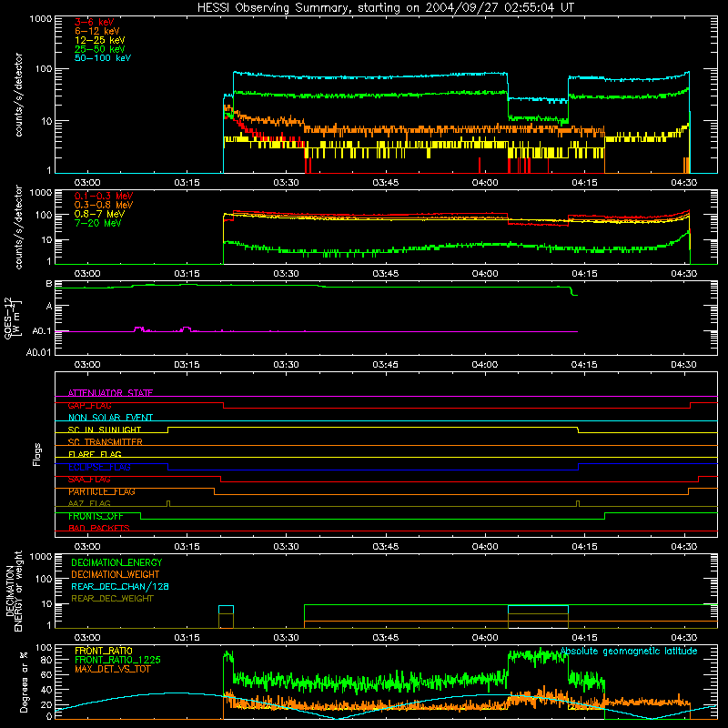Click the DECIMATION ENERGY or weight axis label
Screen dimensions: 728x728
[x=14, y=591]
